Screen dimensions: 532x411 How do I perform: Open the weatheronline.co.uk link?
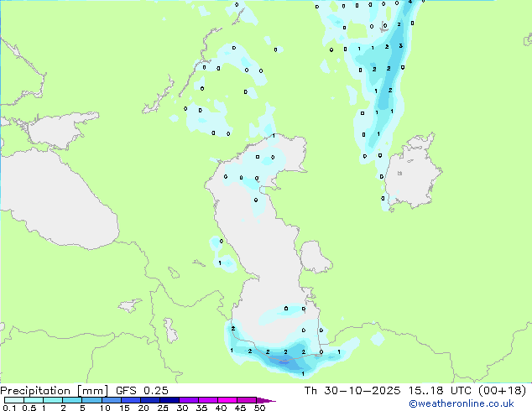click(x=462, y=403)
